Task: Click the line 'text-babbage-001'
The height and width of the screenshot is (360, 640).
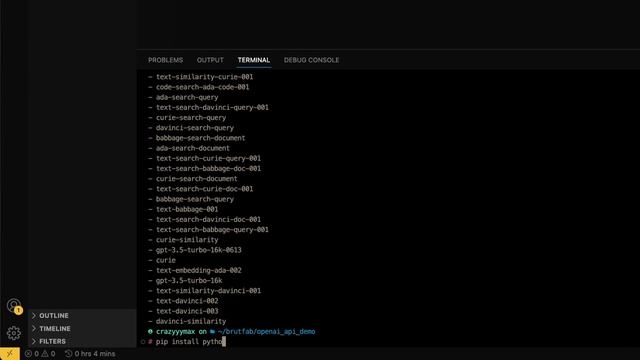Action: point(187,209)
